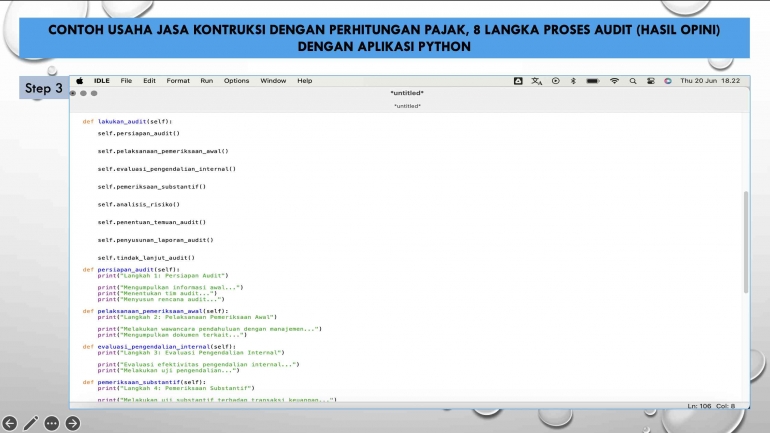The width and height of the screenshot is (770, 433).
Task: Go to previous slide with back arrow
Action: click(9, 423)
